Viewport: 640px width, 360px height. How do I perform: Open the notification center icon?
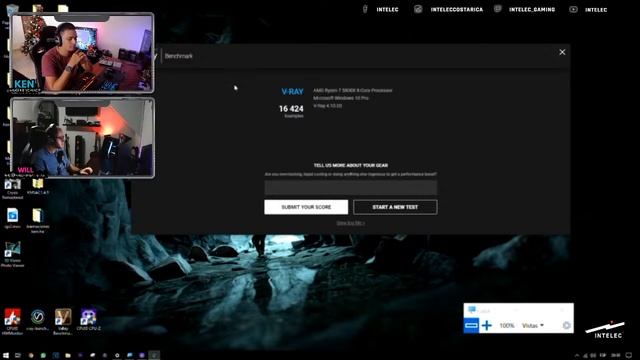(629, 356)
